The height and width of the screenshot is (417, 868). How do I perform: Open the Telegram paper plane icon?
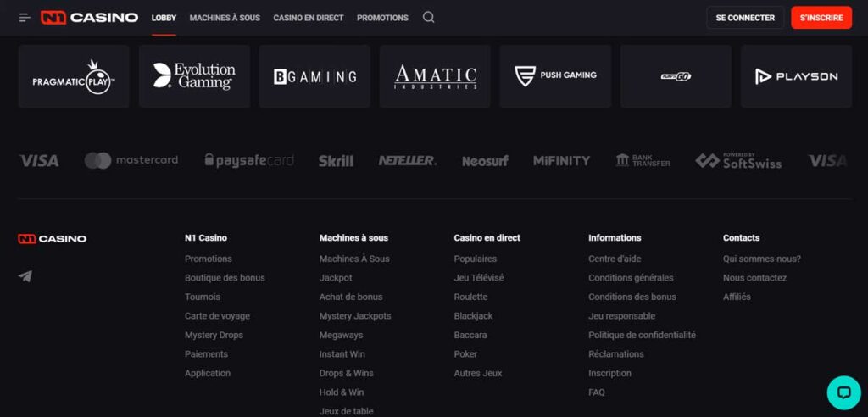25,275
